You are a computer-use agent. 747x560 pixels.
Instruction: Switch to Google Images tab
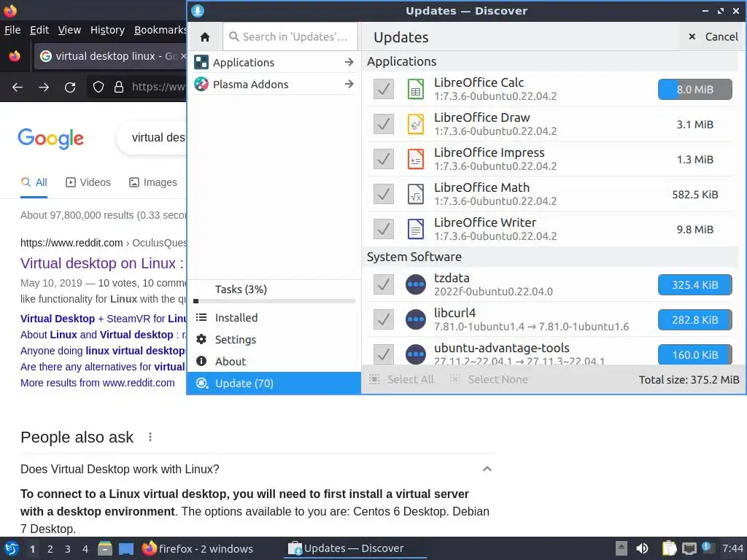pyautogui.click(x=153, y=182)
